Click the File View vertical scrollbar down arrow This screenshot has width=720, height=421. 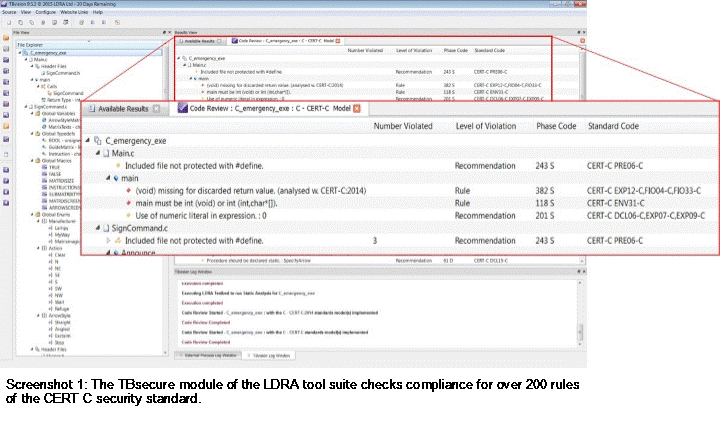165,353
